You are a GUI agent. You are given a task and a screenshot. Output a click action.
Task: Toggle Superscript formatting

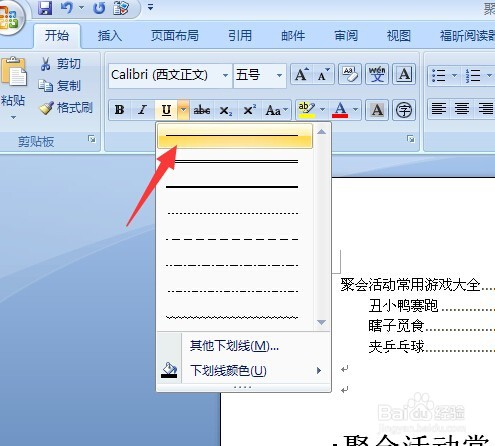click(249, 110)
